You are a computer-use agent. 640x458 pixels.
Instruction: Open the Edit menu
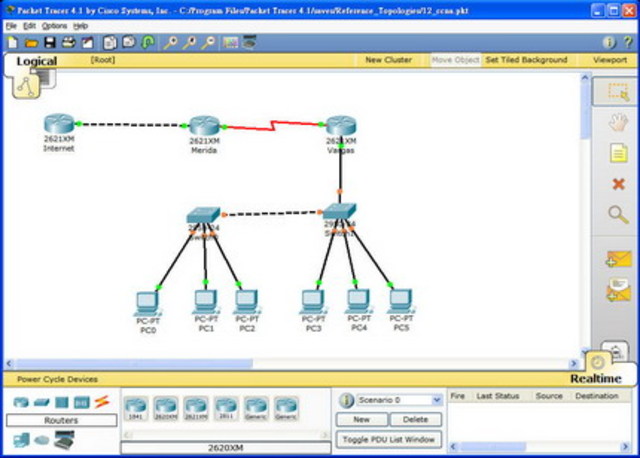[x=29, y=26]
